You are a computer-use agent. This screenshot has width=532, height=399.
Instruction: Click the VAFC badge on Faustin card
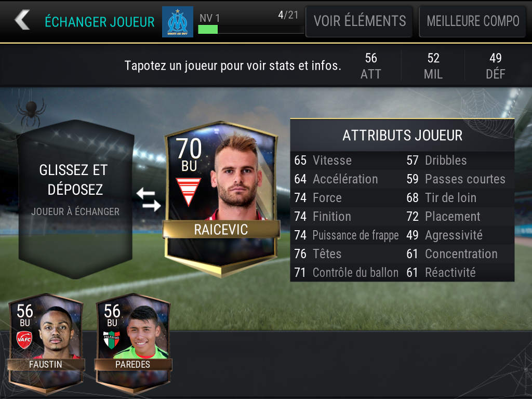pyautogui.click(x=24, y=340)
